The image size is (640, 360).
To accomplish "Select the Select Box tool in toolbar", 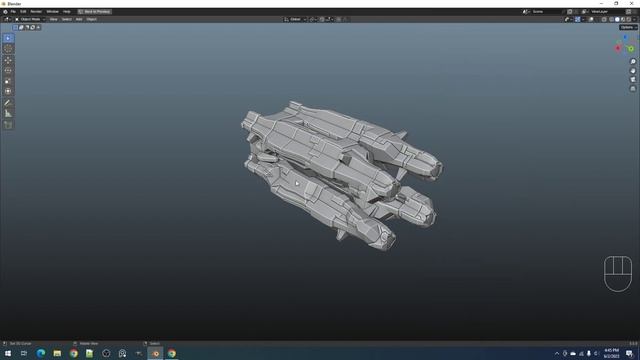I will pyautogui.click(x=8, y=38).
